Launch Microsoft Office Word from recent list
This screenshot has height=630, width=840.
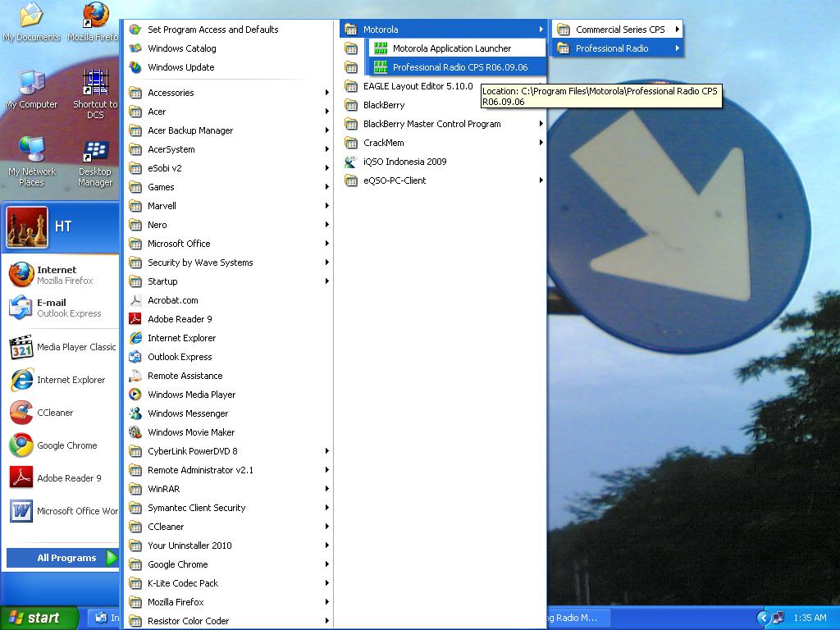coord(62,511)
